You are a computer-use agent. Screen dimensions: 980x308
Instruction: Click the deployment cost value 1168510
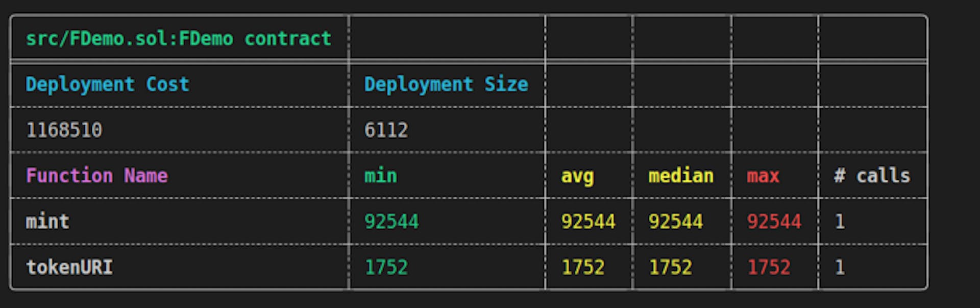pos(64,130)
